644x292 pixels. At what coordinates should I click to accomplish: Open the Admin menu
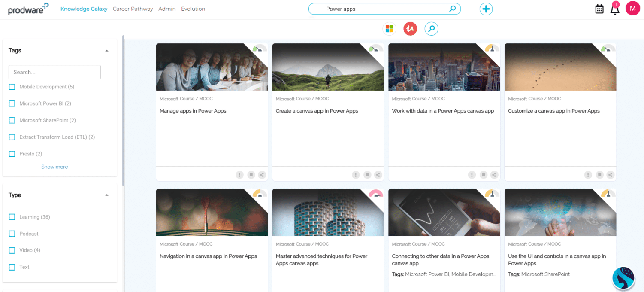point(167,9)
